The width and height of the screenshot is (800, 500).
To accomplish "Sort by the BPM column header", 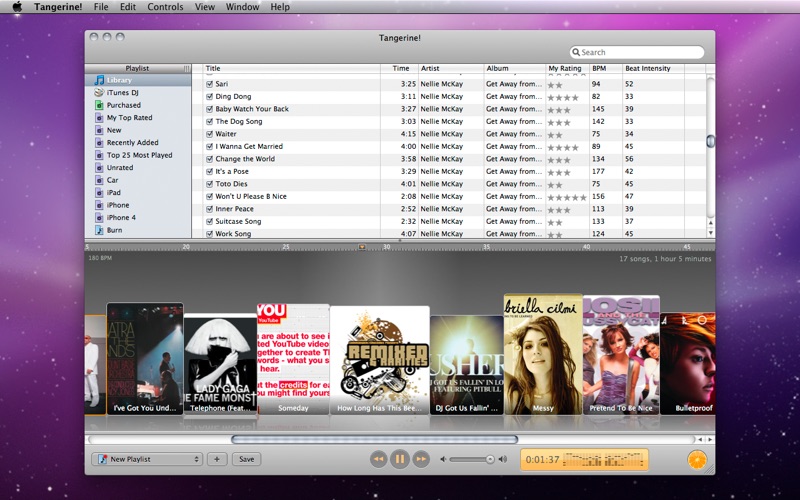I will coord(606,68).
